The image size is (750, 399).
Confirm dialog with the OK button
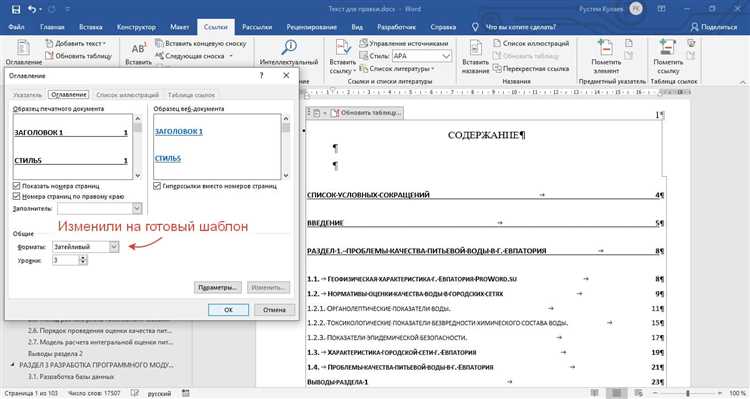(229, 310)
